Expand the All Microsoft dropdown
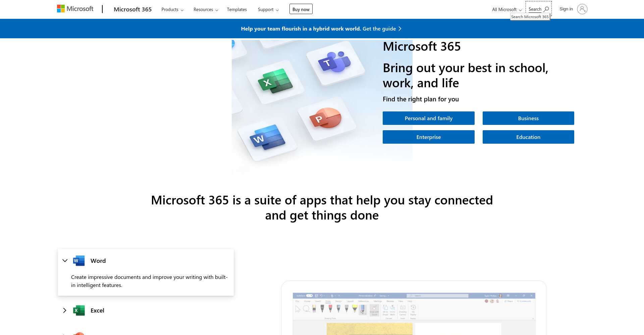The image size is (644, 335). coord(507,9)
